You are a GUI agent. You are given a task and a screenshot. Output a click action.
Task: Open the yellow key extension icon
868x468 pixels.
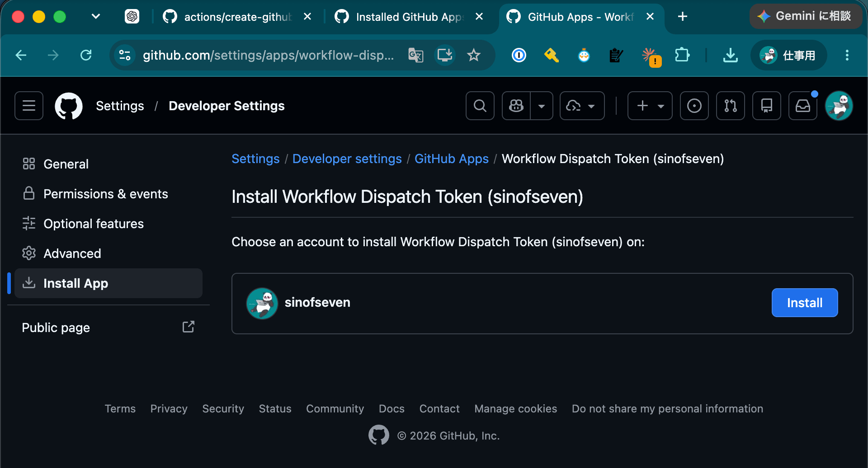pos(552,55)
